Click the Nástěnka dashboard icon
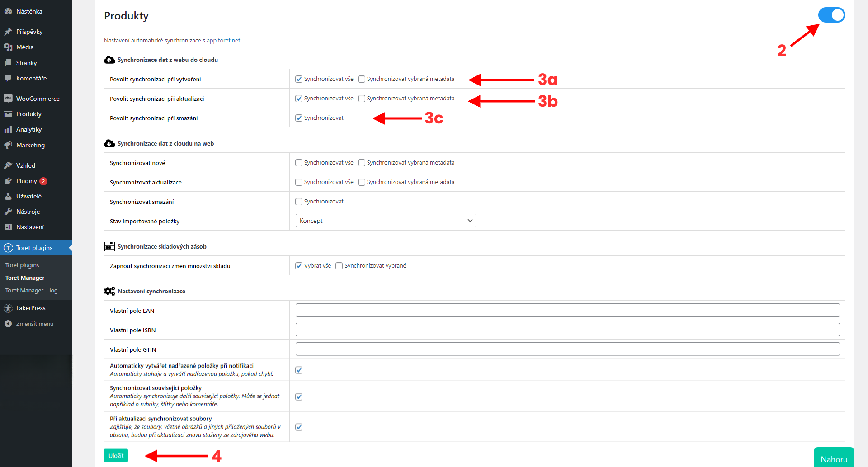 (8, 11)
